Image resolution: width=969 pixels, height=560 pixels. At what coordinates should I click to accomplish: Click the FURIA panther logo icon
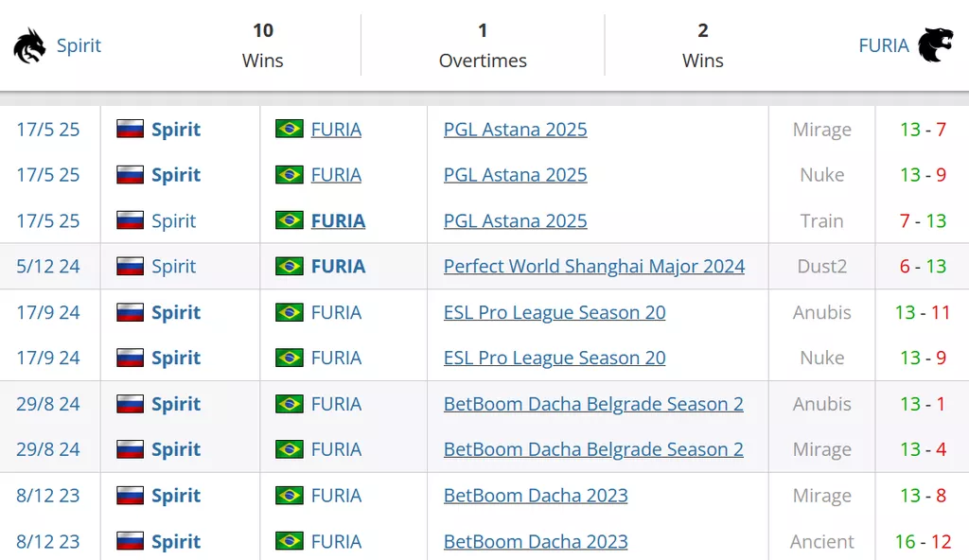pyautogui.click(x=935, y=45)
